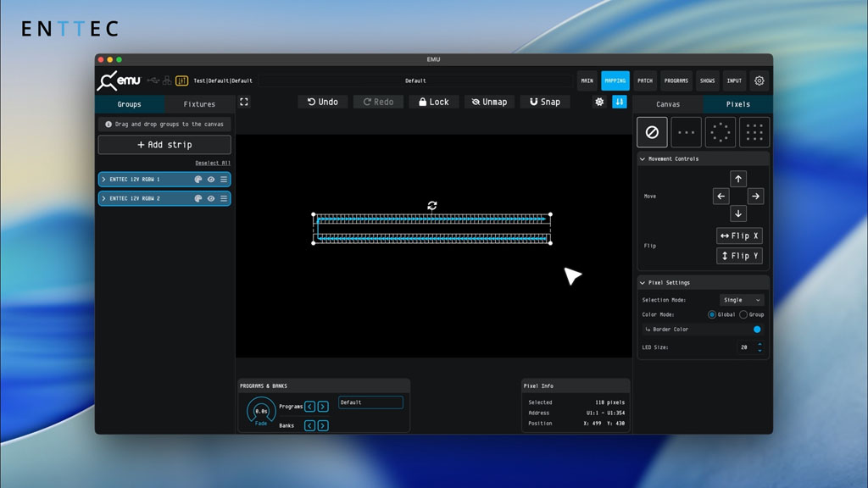868x488 pixels.
Task: Hide the ENTTEC 12V RGBW 1 strip
Action: tap(211, 180)
